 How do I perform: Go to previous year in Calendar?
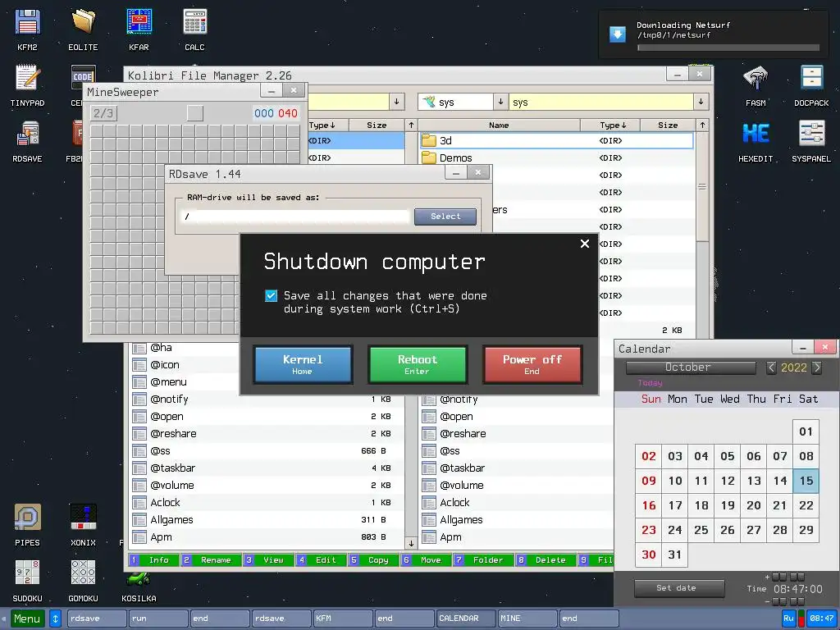pos(771,367)
